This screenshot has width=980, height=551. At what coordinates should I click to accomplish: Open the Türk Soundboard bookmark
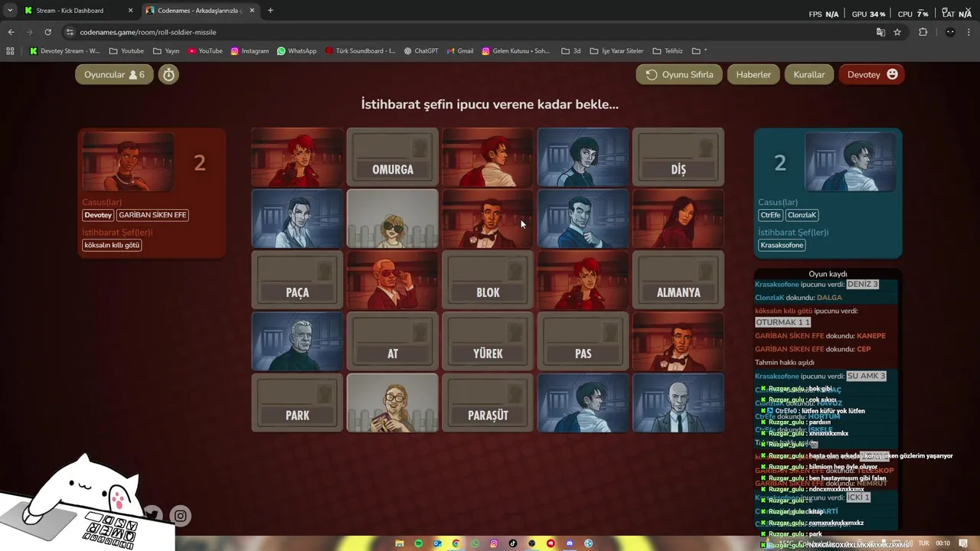click(361, 51)
